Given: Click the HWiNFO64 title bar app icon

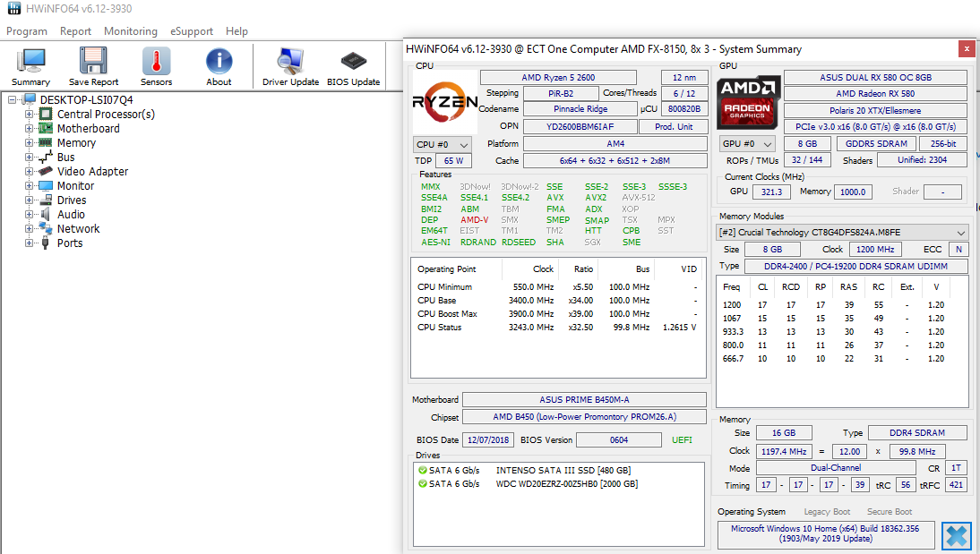Looking at the screenshot, I should tap(13, 8).
